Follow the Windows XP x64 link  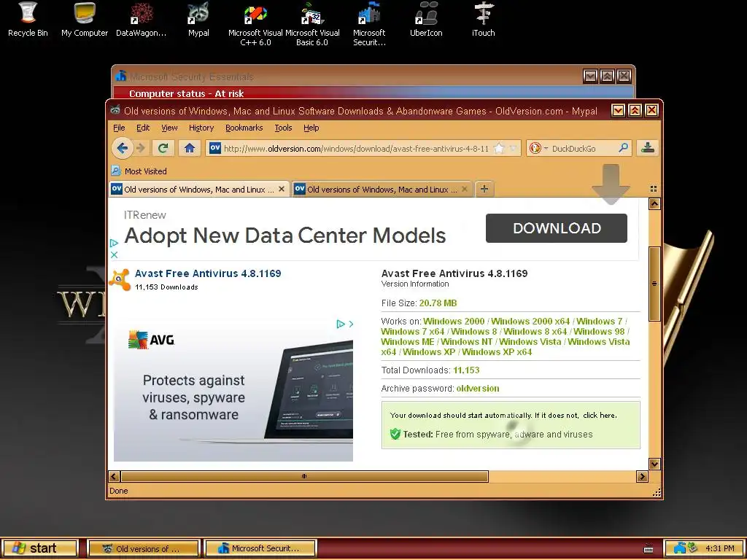pyautogui.click(x=496, y=352)
